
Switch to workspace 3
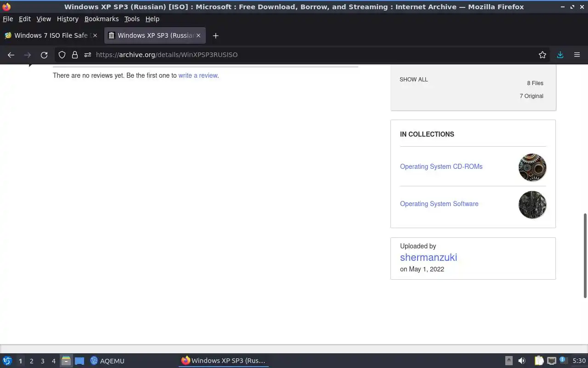point(42,361)
